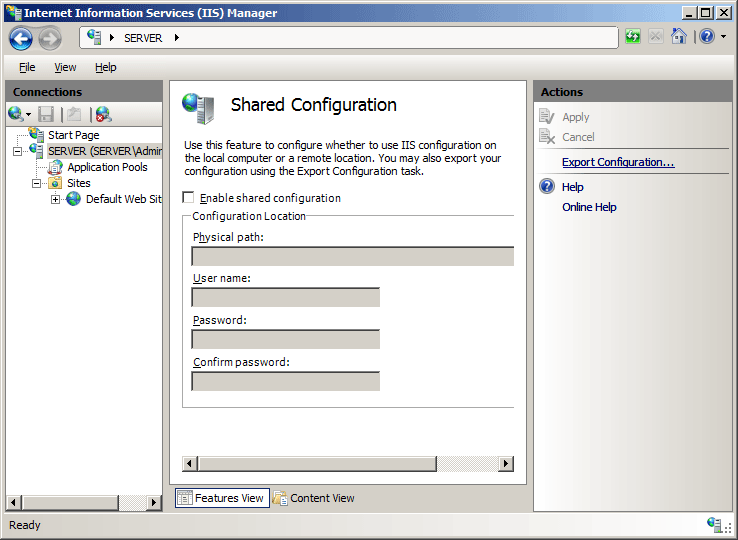Click the status bar connection icon
The image size is (738, 540).
pyautogui.click(x=714, y=524)
